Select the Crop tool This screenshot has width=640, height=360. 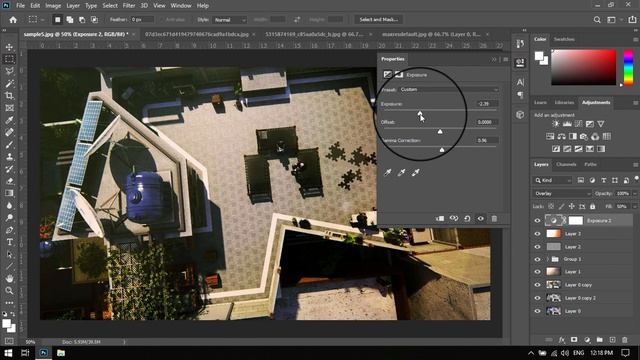click(x=9, y=96)
